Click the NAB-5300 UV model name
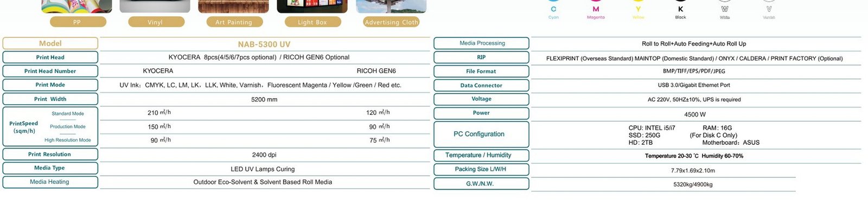The height and width of the screenshot is (212, 868). 264,44
